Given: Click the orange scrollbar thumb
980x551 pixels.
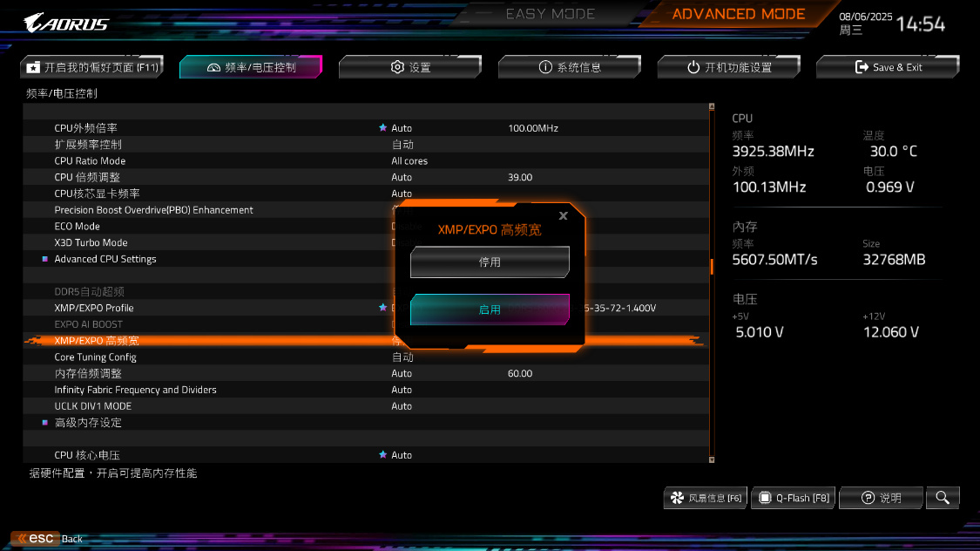Looking at the screenshot, I should pyautogui.click(x=712, y=267).
